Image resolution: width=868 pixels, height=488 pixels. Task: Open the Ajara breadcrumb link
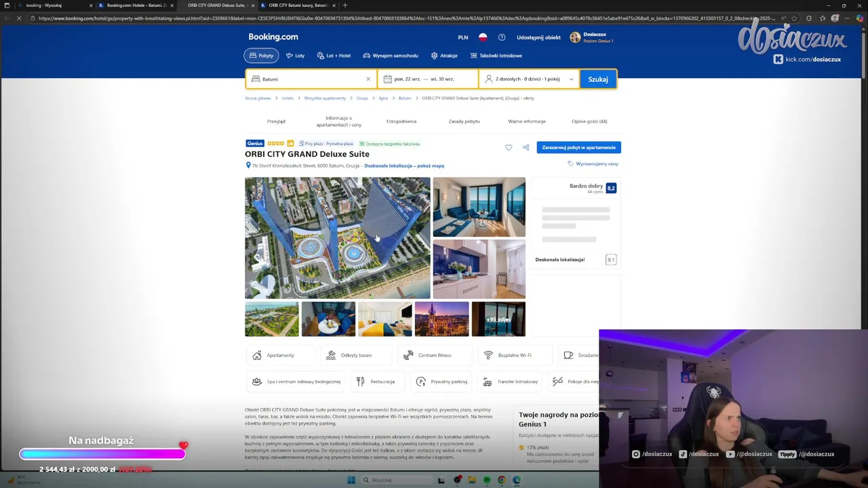[x=383, y=98]
